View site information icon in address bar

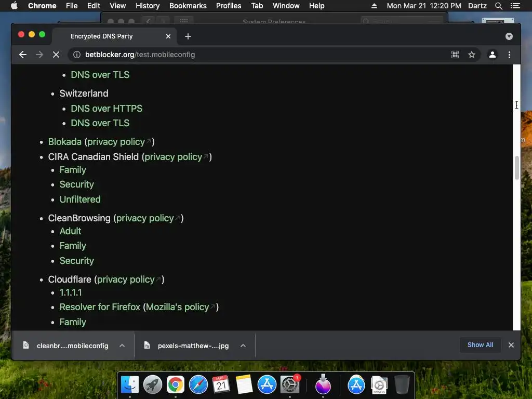(77, 55)
